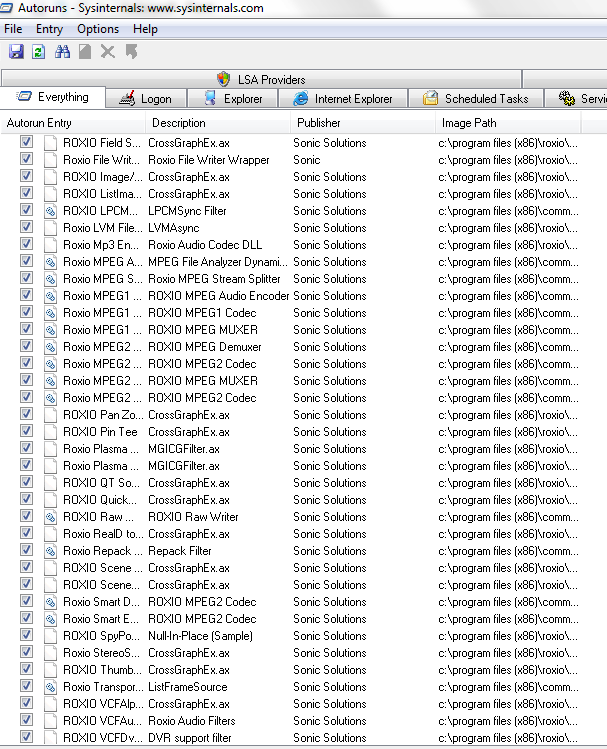Select the ROXIO Raw Writer description
607x749 pixels.
(193, 517)
